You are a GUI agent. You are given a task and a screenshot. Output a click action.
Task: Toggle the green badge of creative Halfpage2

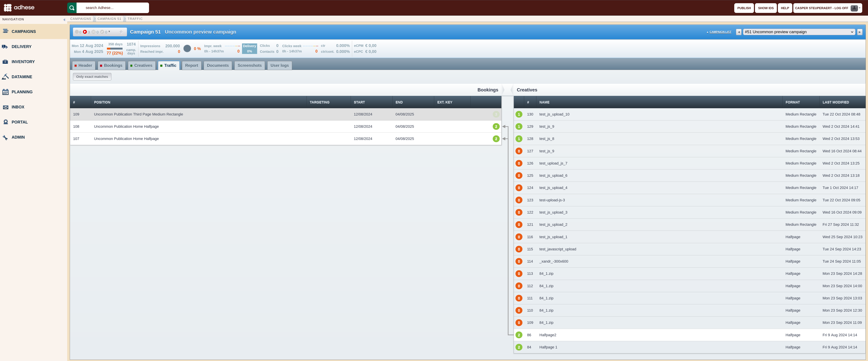click(x=519, y=335)
